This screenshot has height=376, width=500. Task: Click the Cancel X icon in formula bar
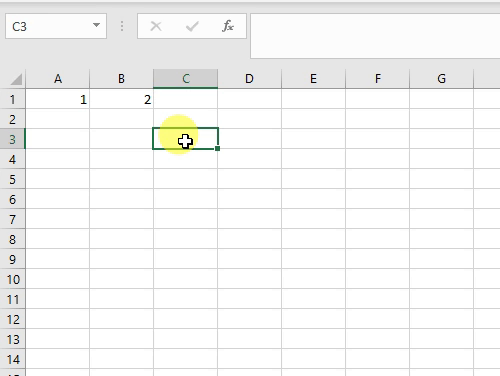pos(156,26)
